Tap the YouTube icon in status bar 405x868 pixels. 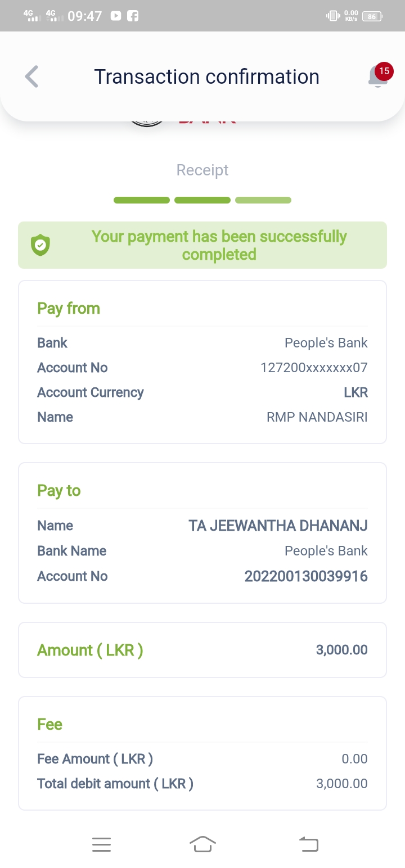[116, 16]
